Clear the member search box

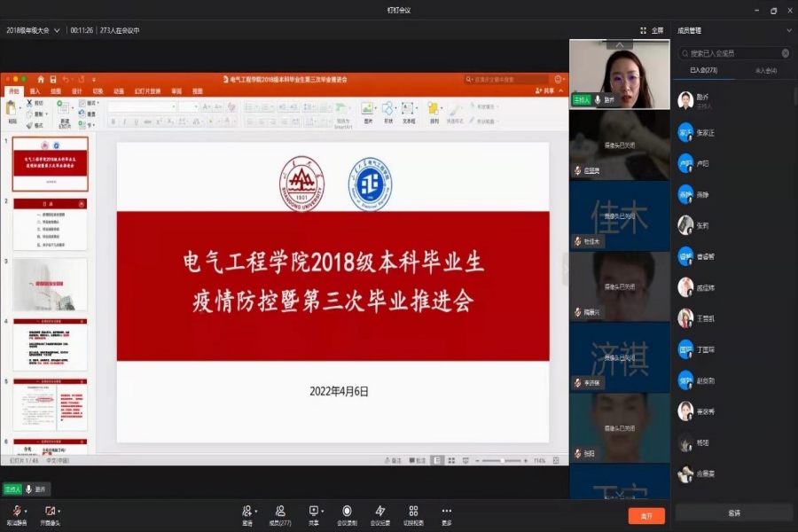(x=786, y=53)
